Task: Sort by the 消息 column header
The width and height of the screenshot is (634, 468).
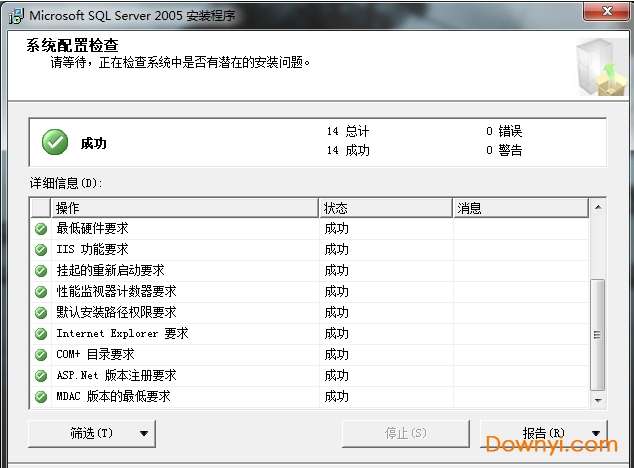Action: pos(521,208)
